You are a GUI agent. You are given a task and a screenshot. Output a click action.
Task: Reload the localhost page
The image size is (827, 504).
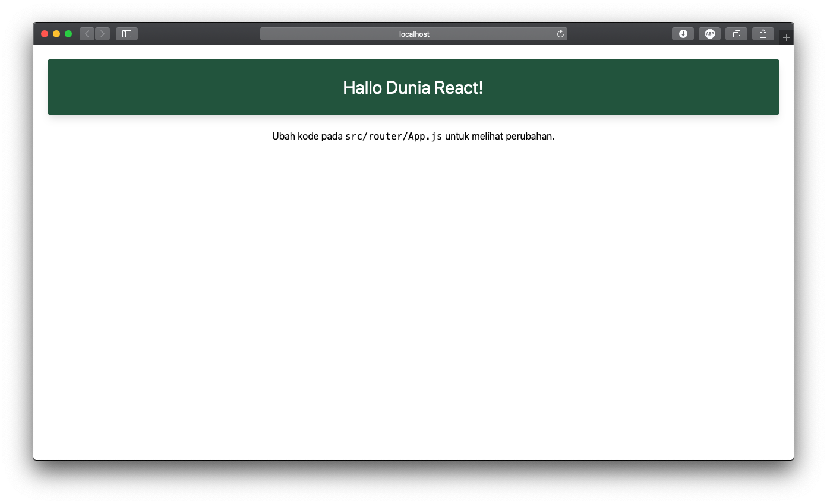560,34
